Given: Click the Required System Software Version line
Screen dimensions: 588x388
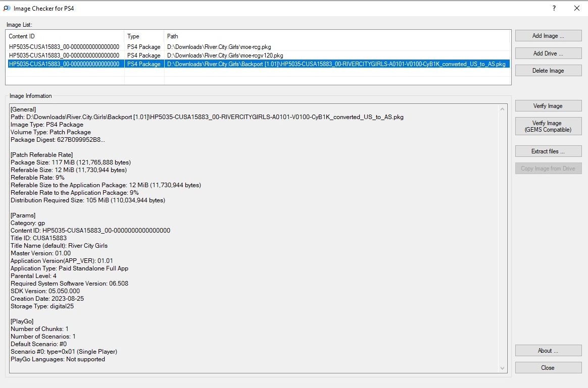Looking at the screenshot, I should (x=69, y=284).
